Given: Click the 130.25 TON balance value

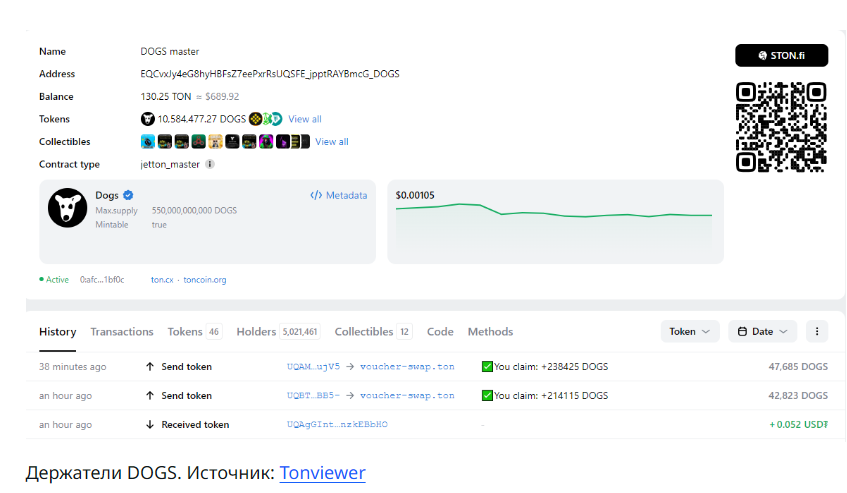Looking at the screenshot, I should click(166, 96).
